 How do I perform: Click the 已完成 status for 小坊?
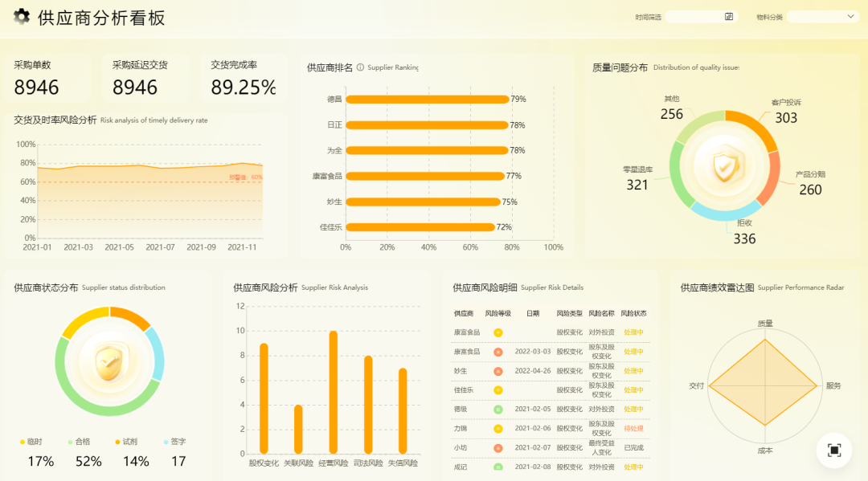pos(633,448)
